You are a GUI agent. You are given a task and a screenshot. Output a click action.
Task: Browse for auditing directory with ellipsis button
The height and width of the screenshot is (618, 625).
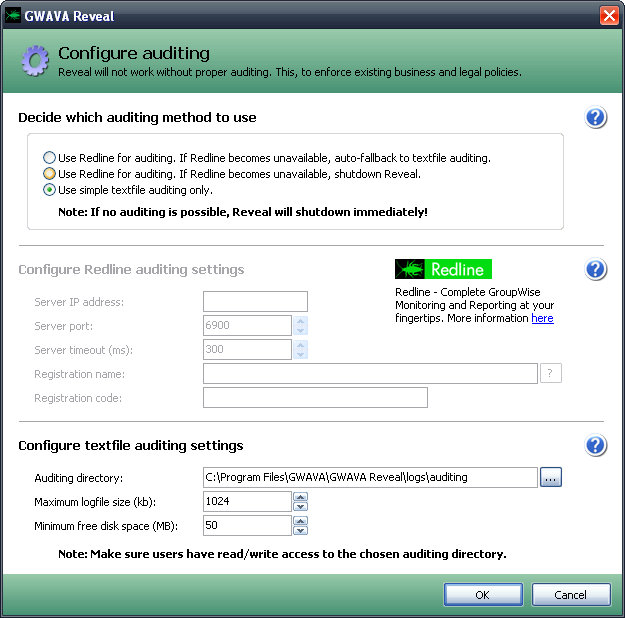point(551,477)
